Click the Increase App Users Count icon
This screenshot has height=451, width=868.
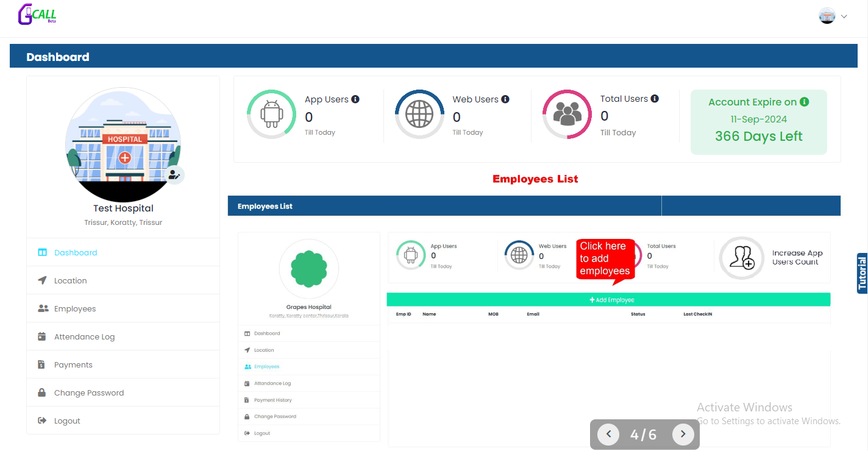point(742,258)
